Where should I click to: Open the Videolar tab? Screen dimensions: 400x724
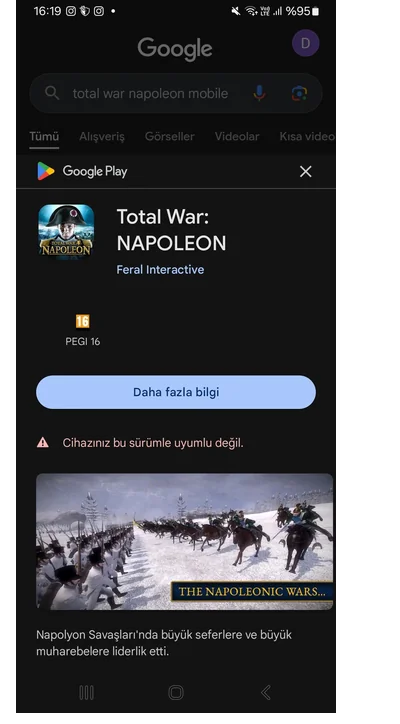[236, 137]
